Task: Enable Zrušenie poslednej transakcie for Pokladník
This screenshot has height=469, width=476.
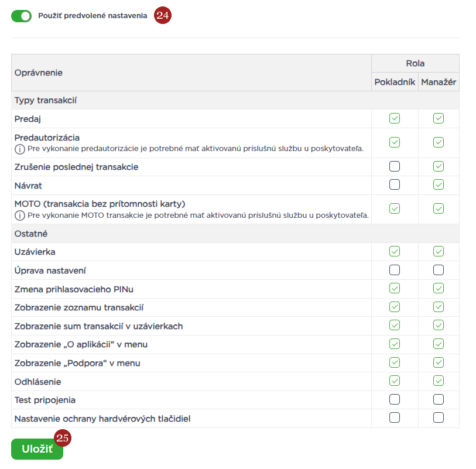Action: (395, 167)
